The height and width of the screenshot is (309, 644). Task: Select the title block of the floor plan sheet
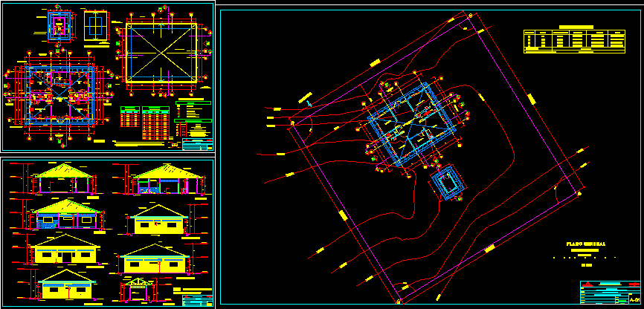(x=198, y=144)
